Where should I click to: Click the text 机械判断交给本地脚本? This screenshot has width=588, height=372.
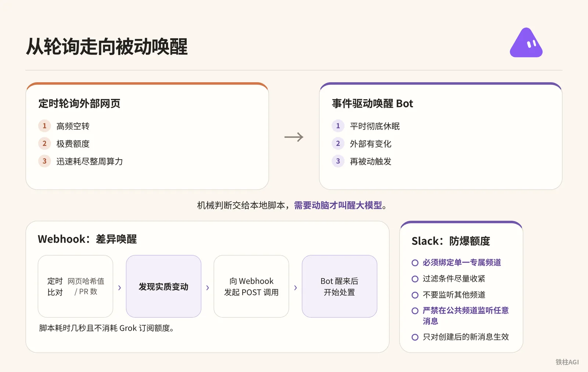pos(241,205)
